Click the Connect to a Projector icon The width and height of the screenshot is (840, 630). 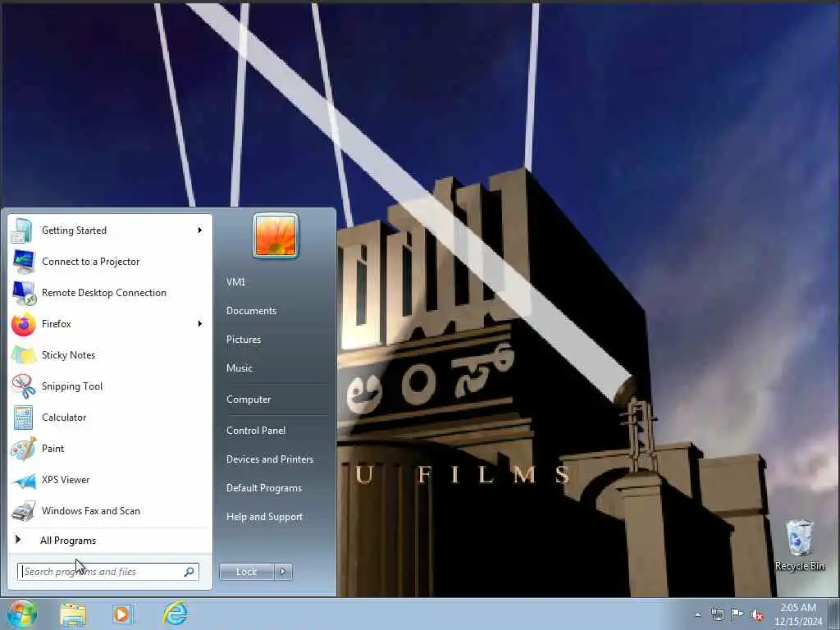23,262
